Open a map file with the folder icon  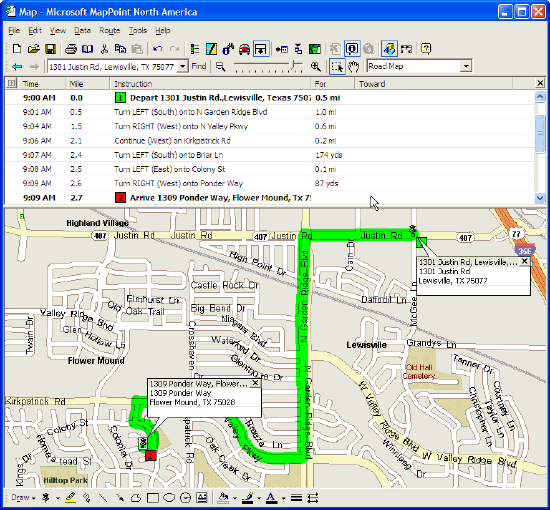pos(33,49)
